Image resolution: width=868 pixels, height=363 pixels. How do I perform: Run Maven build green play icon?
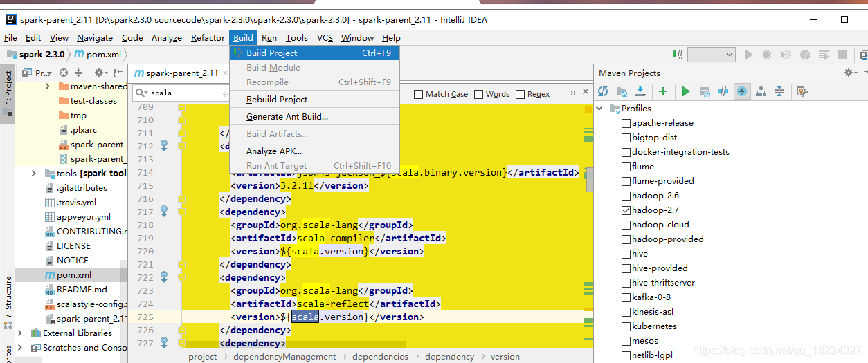(686, 91)
